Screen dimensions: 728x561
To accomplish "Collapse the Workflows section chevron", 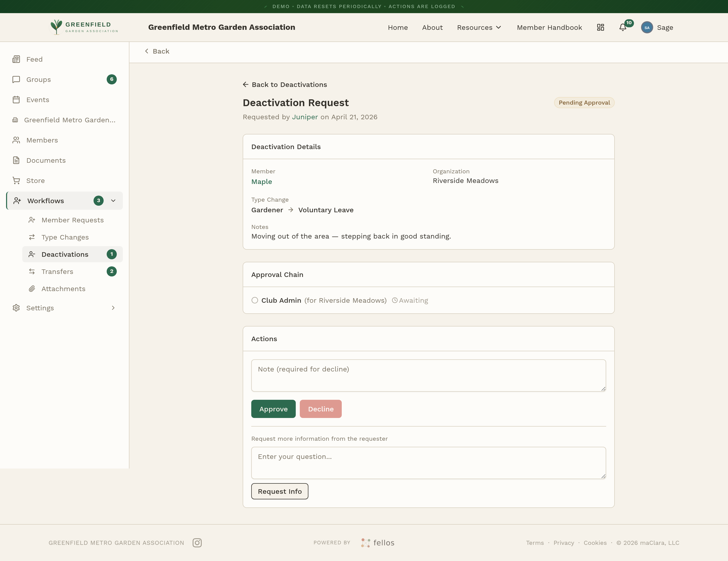I will 113,201.
